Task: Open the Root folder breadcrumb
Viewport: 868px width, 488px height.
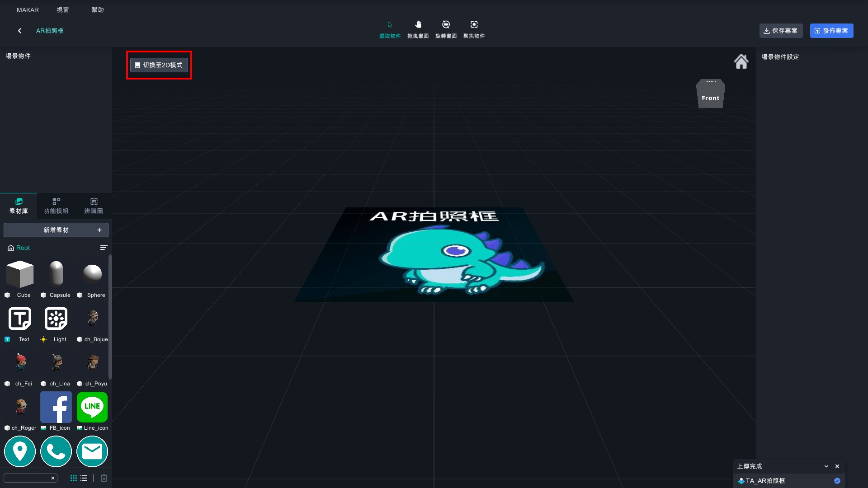Action: tap(19, 248)
